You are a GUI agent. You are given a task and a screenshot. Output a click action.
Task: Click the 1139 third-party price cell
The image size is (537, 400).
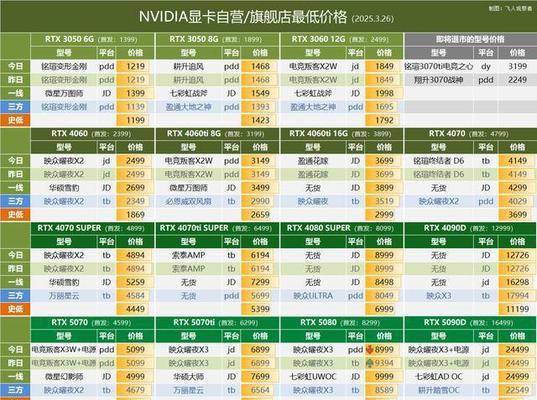coord(135,107)
